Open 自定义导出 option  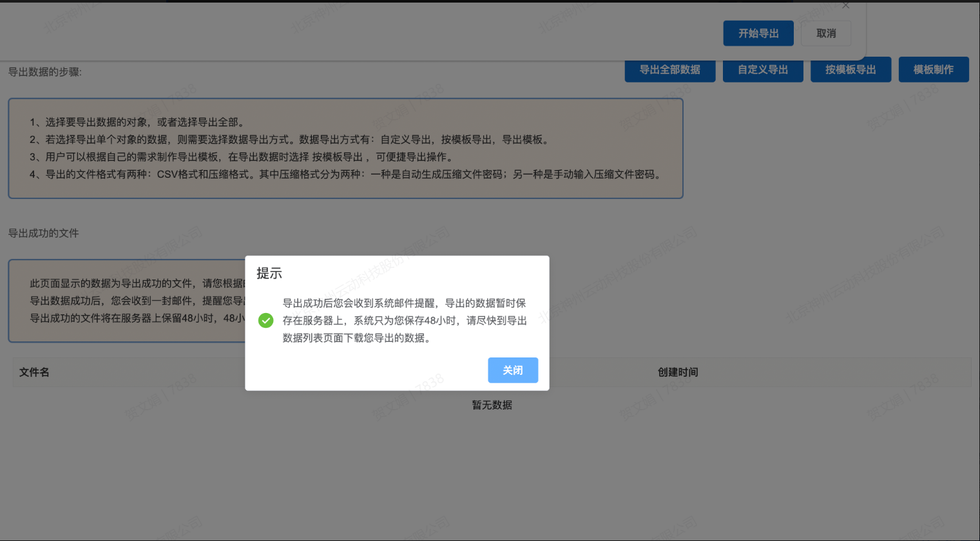(x=762, y=70)
